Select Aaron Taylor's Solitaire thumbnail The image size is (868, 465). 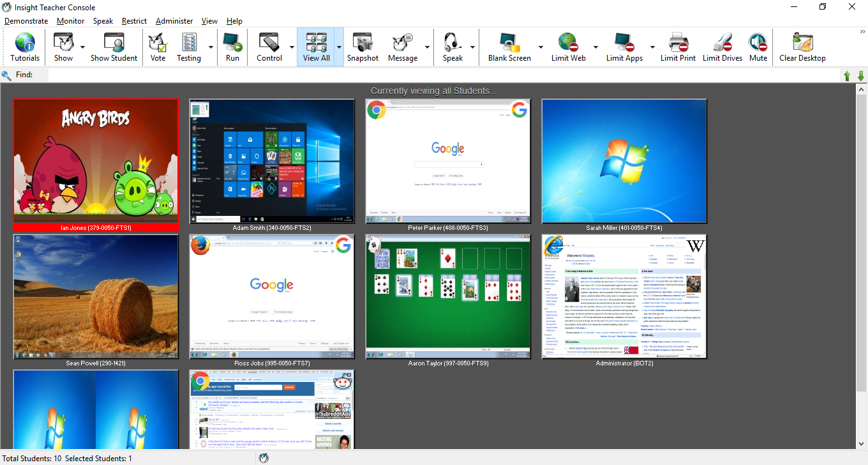[x=448, y=296]
